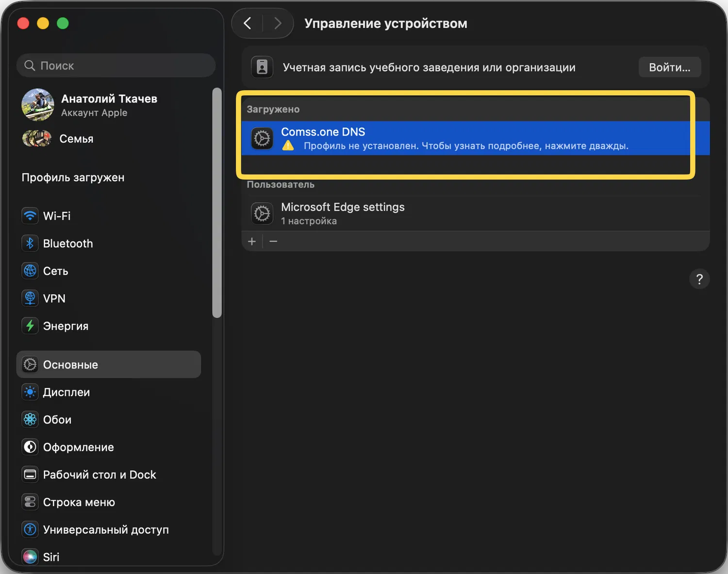
Task: Select the Основные sidebar item
Action: (x=109, y=365)
